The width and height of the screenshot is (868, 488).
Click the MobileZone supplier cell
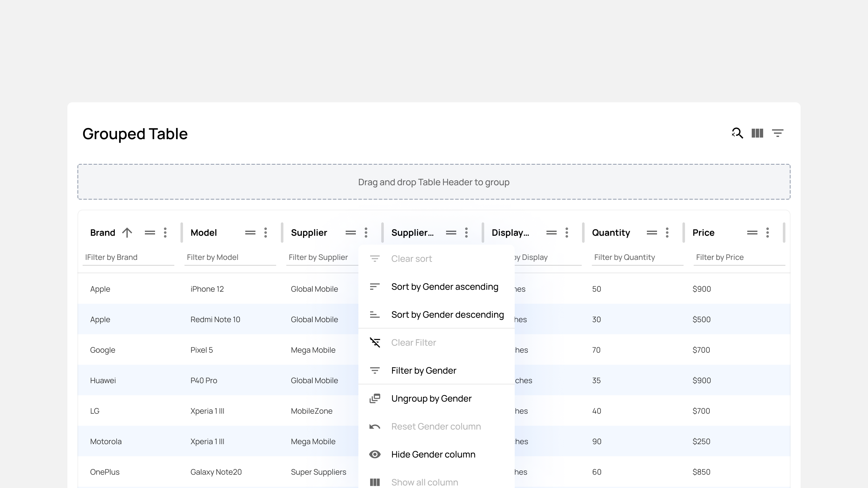pyautogui.click(x=312, y=411)
